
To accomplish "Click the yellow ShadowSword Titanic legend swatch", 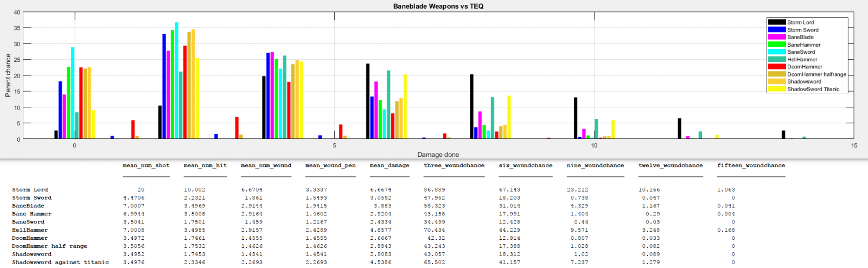I will coord(777,89).
